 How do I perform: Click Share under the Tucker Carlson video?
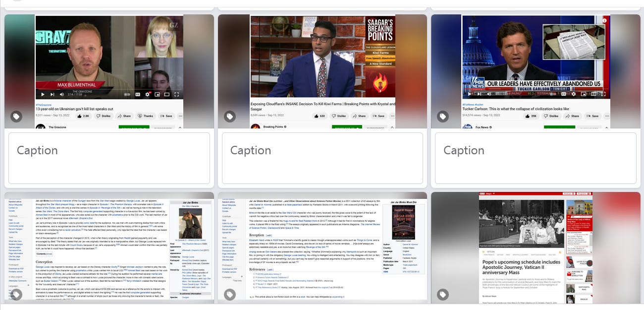(x=572, y=116)
